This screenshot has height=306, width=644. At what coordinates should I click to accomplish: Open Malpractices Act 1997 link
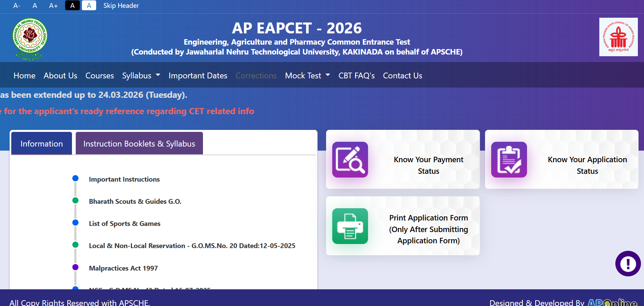click(123, 268)
